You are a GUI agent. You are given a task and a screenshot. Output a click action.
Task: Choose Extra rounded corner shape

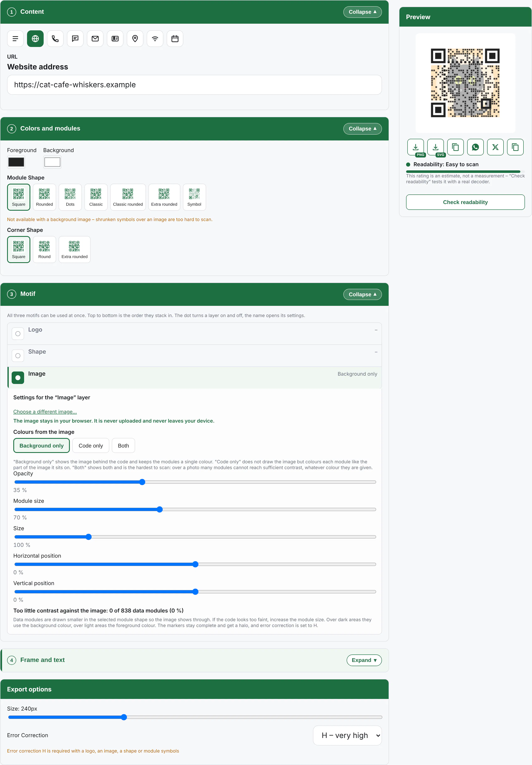(x=75, y=250)
